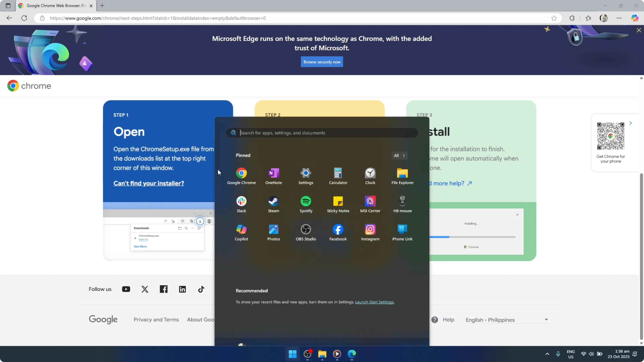Open Phone Link app

tap(402, 233)
